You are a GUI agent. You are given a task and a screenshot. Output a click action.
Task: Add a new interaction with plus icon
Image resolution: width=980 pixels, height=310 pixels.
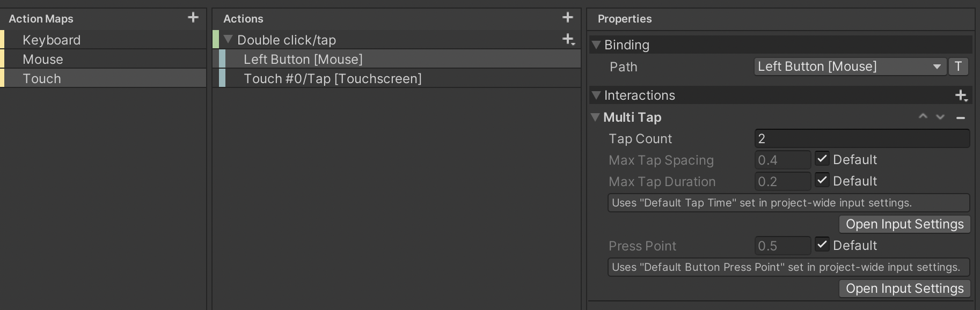tap(961, 95)
